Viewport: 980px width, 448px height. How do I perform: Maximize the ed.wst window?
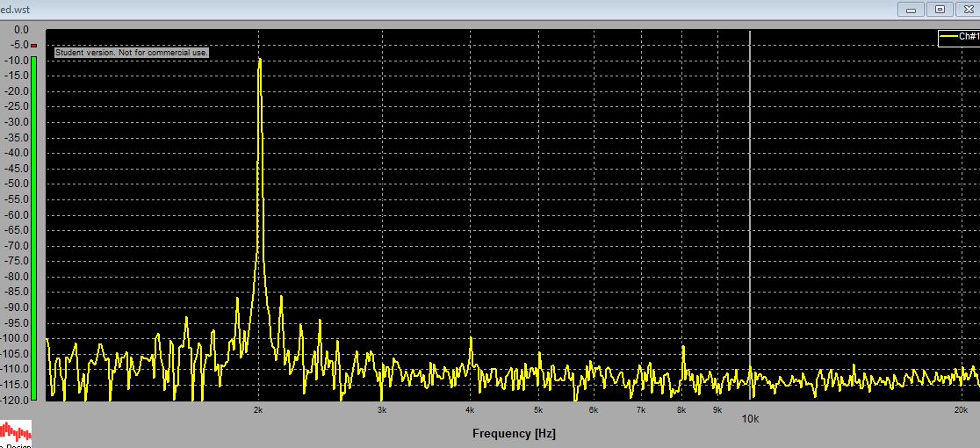click(940, 10)
